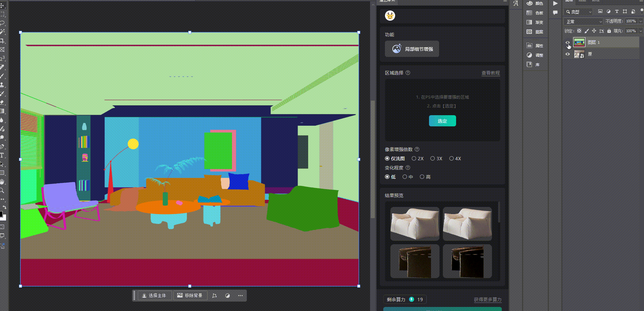
Task: Select the Eraser tool
Action: coord(2,103)
